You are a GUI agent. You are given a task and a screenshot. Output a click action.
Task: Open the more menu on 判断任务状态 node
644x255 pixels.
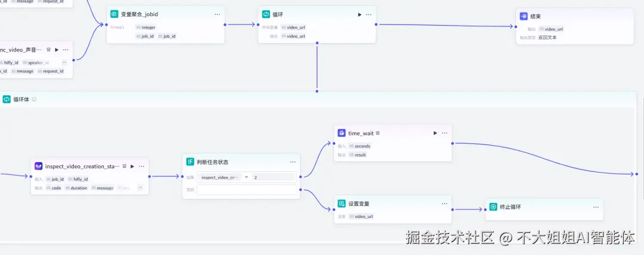pyautogui.click(x=293, y=162)
